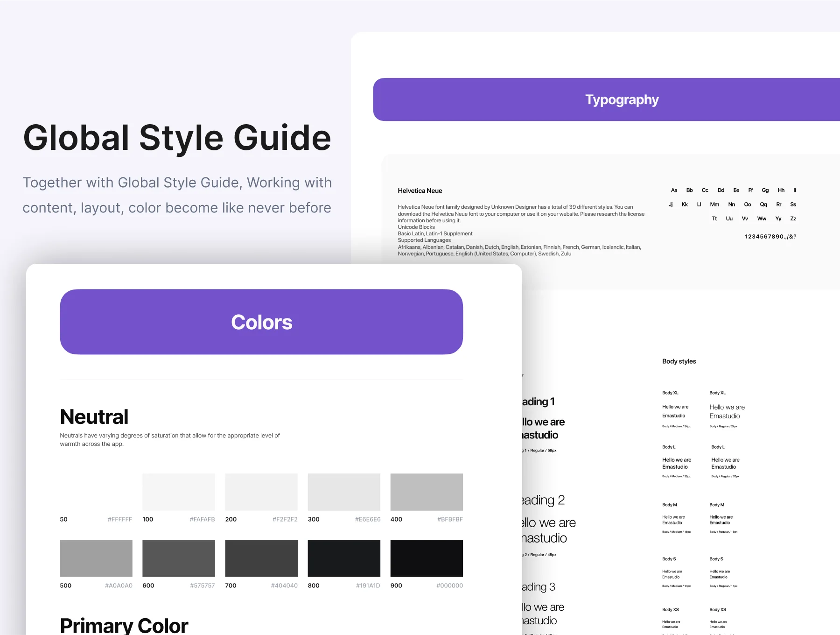Select the Neutral 200 color swatch

coord(261,492)
